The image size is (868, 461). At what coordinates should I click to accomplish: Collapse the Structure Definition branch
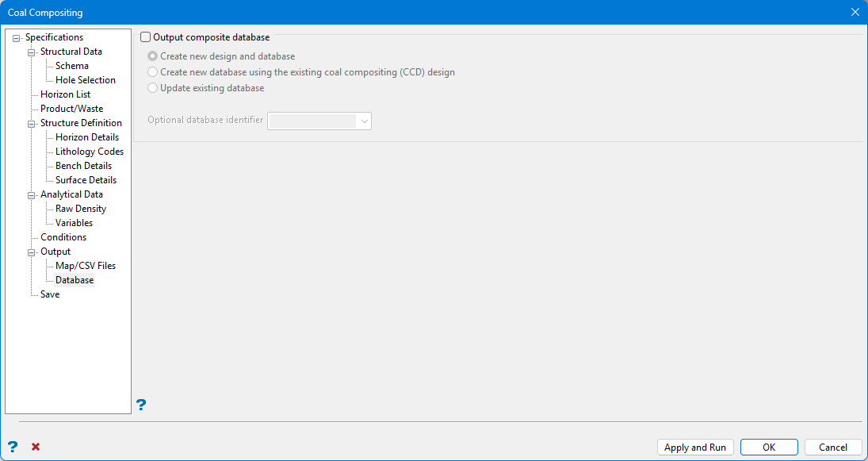(x=32, y=124)
